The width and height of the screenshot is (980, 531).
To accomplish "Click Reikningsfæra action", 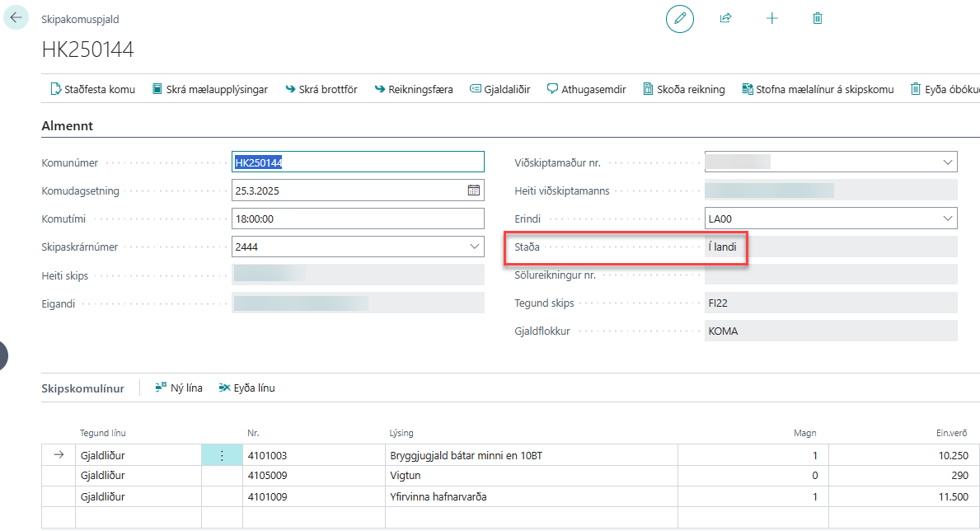I will click(x=413, y=89).
